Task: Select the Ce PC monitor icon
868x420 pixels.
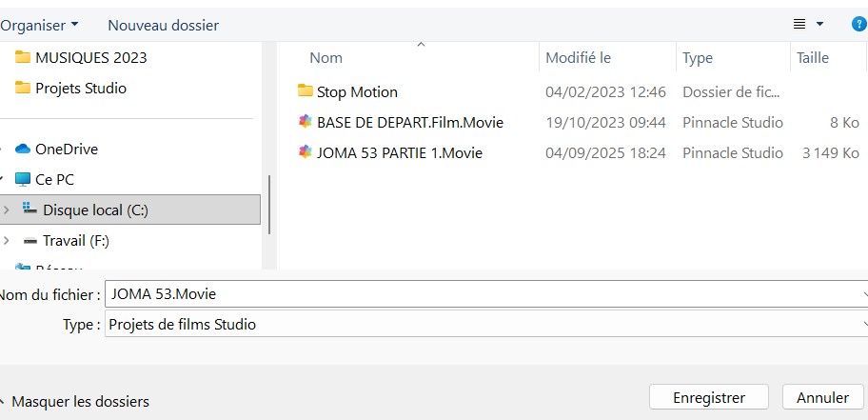Action: [23, 179]
